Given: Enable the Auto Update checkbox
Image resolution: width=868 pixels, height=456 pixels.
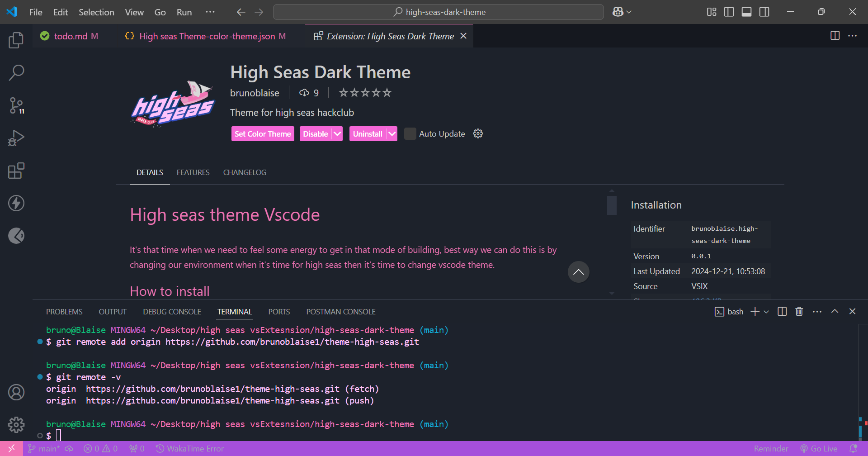Looking at the screenshot, I should (x=410, y=133).
